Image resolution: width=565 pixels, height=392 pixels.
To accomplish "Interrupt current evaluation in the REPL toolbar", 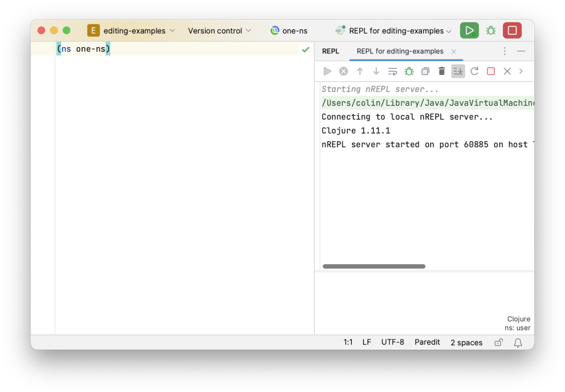I will tap(343, 71).
